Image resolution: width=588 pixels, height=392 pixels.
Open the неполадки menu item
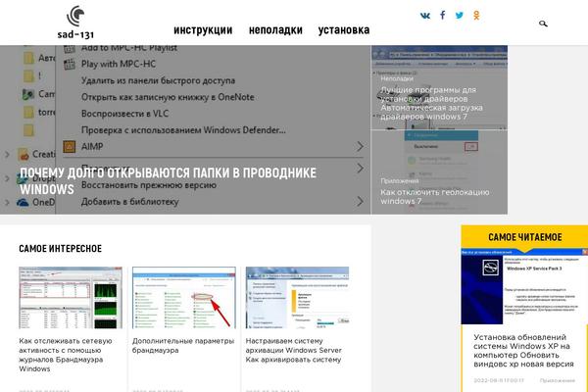[x=275, y=30]
